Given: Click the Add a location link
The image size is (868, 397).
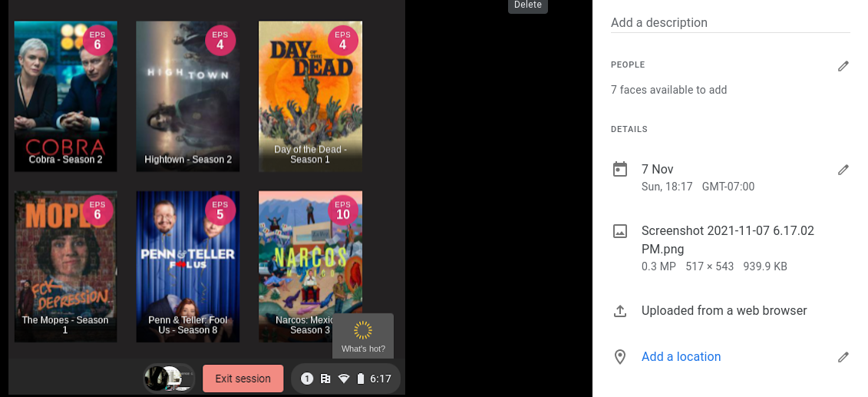Looking at the screenshot, I should [x=681, y=357].
